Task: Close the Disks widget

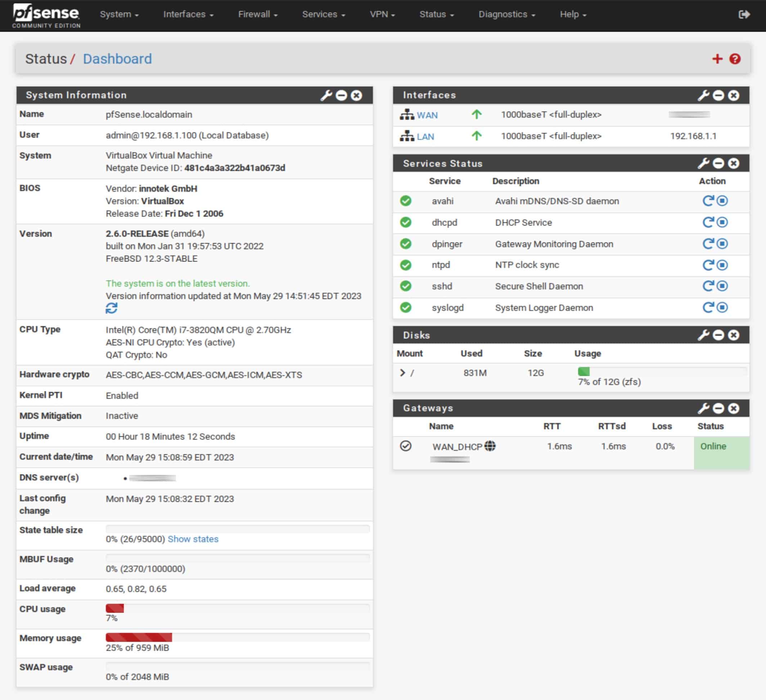Action: [x=734, y=335]
